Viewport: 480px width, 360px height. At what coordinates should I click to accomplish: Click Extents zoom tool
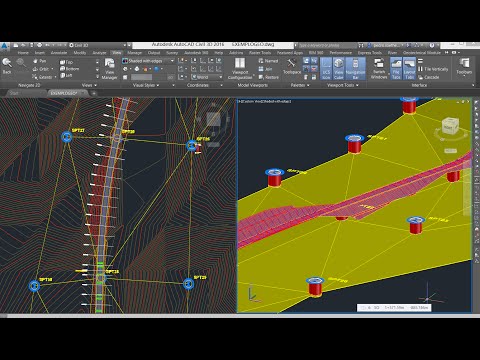pyautogui.click(x=43, y=77)
